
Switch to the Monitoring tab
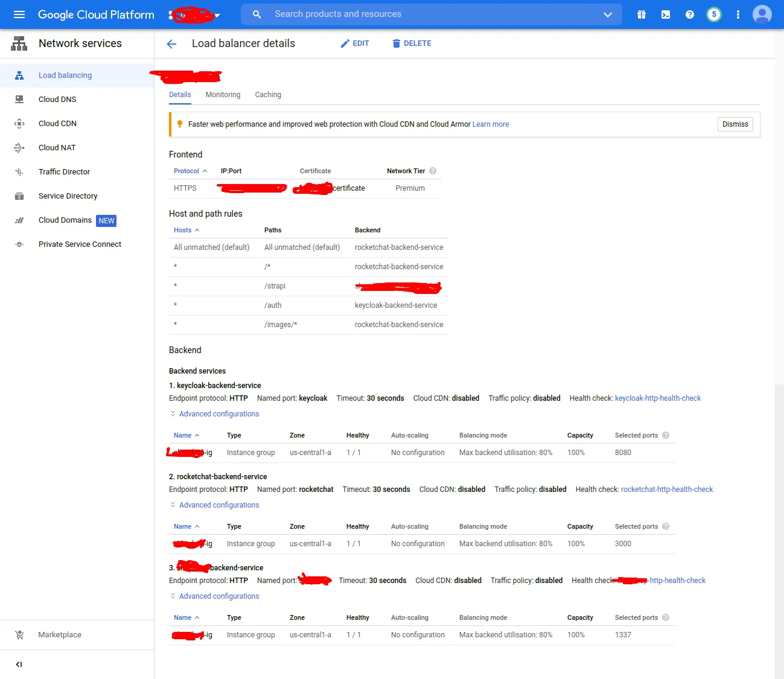[x=223, y=95]
